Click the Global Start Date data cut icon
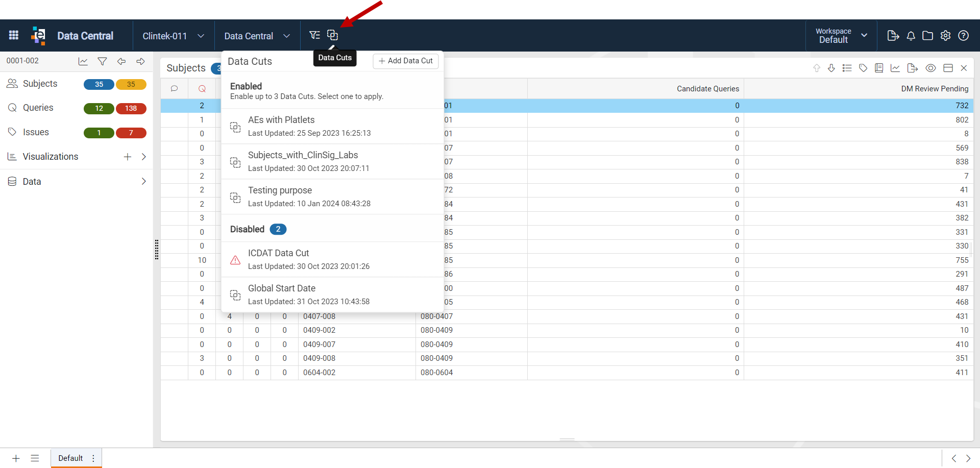 point(235,295)
